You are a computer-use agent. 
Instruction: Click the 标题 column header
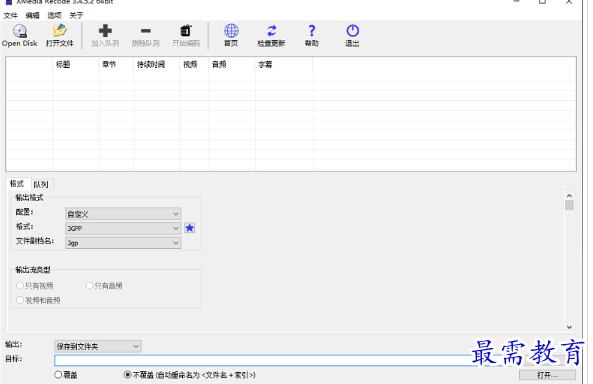(x=76, y=64)
